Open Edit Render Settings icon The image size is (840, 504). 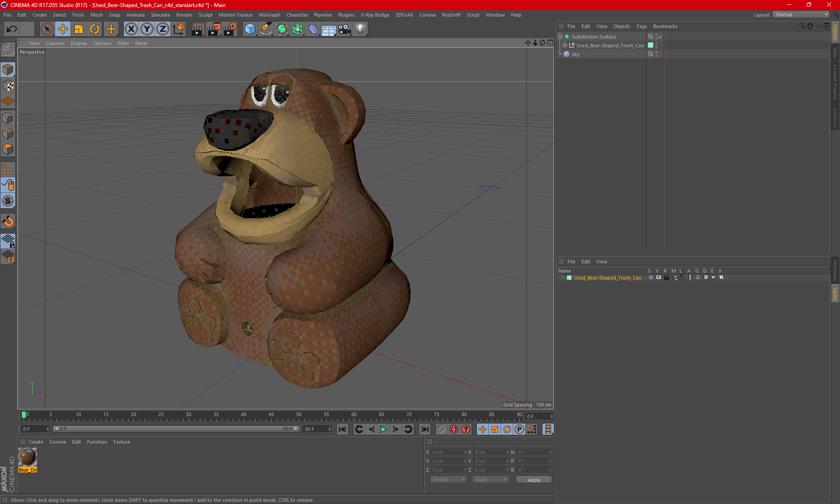pyautogui.click(x=230, y=29)
